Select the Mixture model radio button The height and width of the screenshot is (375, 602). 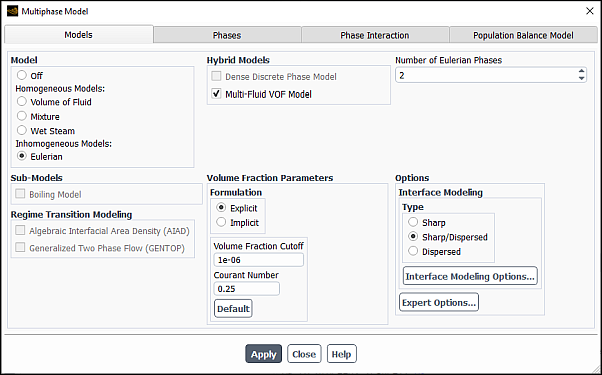tap(22, 116)
